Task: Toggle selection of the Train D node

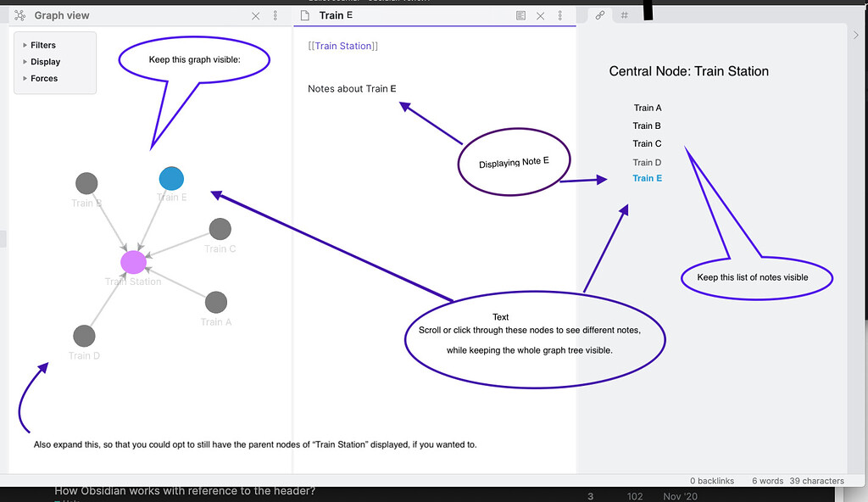Action: pyautogui.click(x=84, y=335)
